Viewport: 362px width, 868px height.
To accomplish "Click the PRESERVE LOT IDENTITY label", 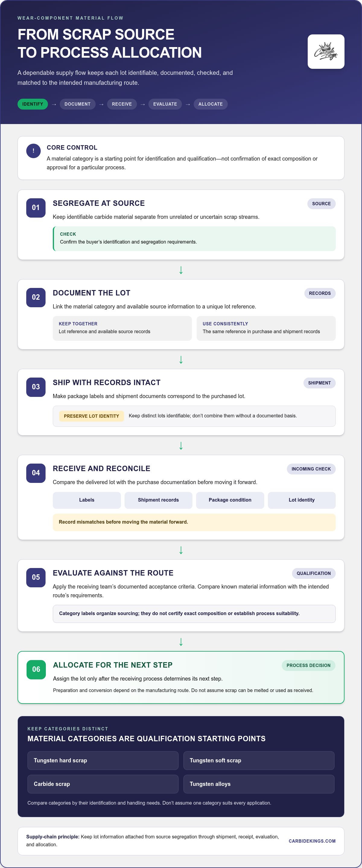I will [x=92, y=416].
